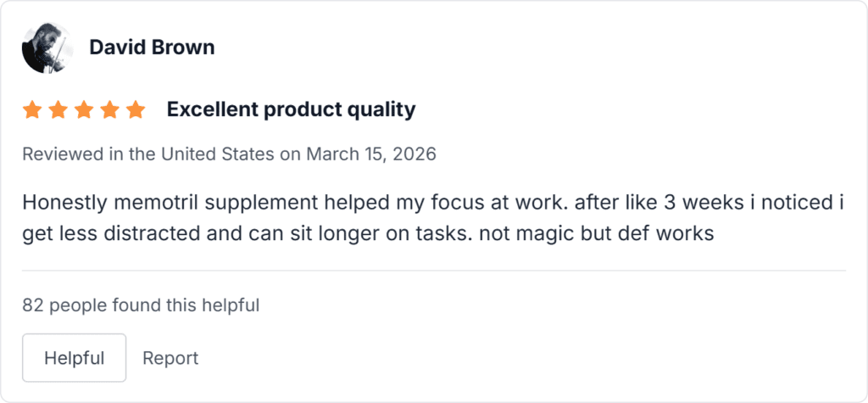Viewport: 868px width, 403px height.
Task: Click the fourth orange rating star
Action: 109,110
